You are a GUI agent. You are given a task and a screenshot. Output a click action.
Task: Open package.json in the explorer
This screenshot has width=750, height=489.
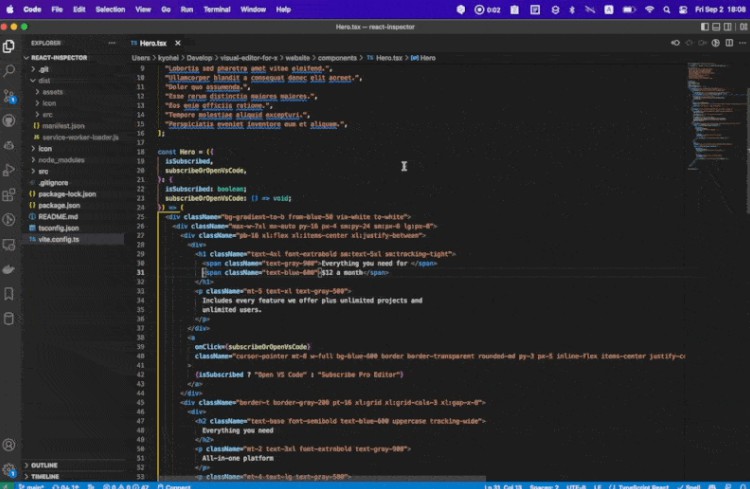(x=59, y=205)
